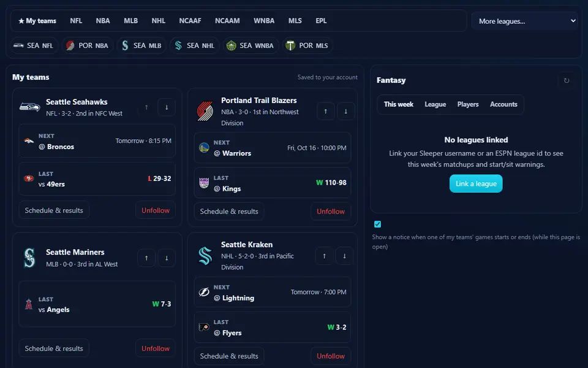This screenshot has width=588, height=368.
Task: Move Seattle Seahawks card down
Action: (x=167, y=107)
